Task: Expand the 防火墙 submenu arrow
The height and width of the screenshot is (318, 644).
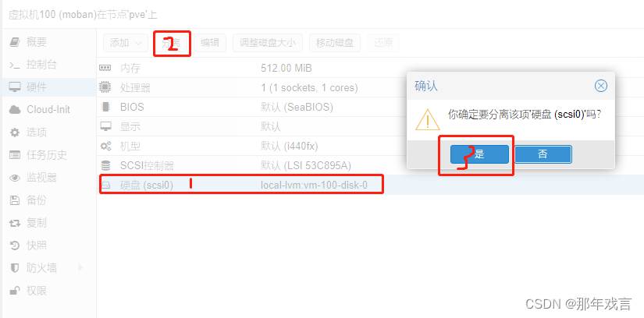Action: 80,268
